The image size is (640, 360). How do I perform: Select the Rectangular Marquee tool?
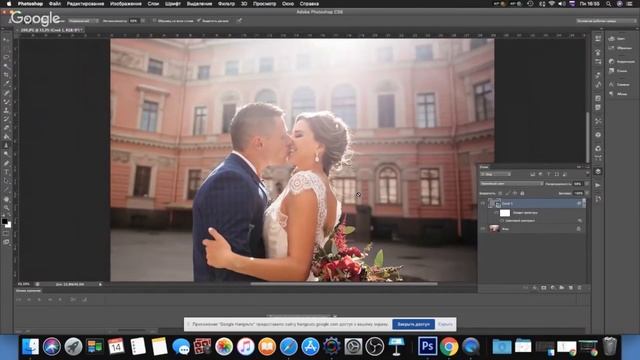coord(6,49)
